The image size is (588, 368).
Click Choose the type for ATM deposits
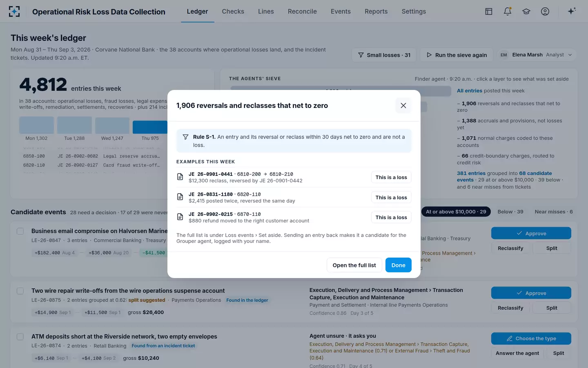click(531, 338)
